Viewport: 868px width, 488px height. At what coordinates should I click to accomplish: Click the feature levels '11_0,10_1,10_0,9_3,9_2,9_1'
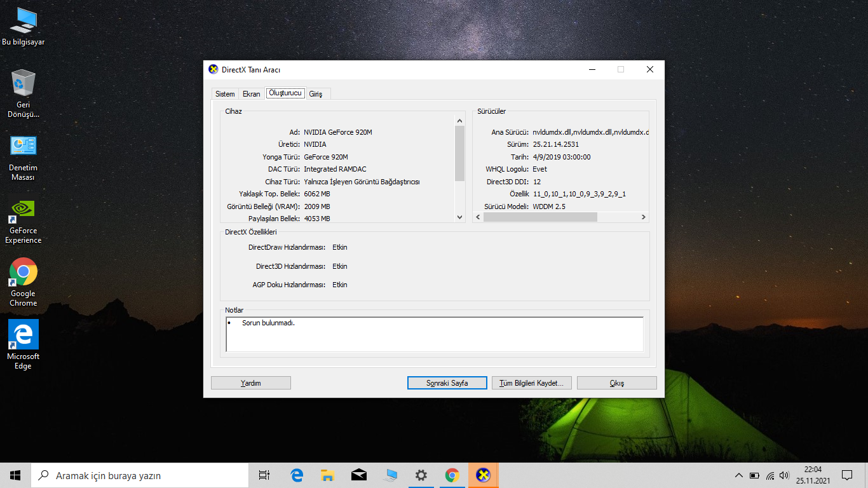coord(580,194)
